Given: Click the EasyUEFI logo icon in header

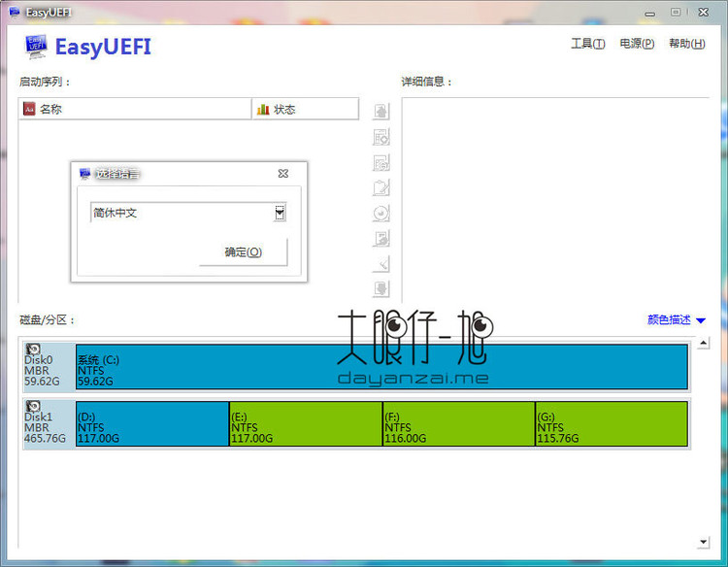Looking at the screenshot, I should [x=36, y=46].
